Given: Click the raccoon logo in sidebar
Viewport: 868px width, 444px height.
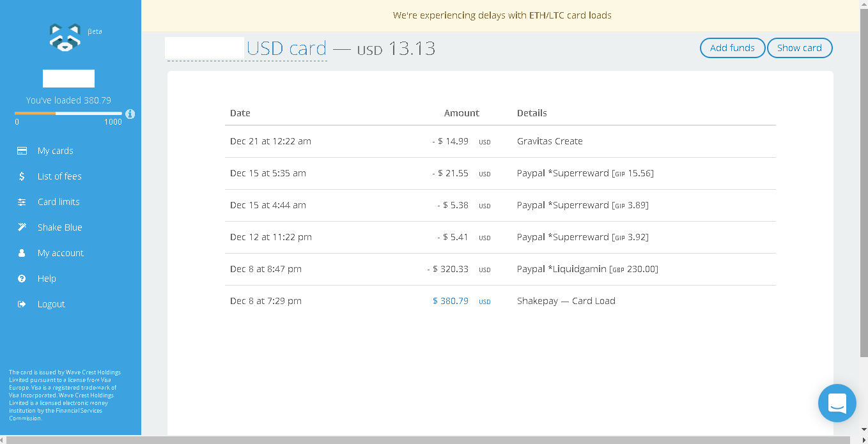Looking at the screenshot, I should [65, 38].
